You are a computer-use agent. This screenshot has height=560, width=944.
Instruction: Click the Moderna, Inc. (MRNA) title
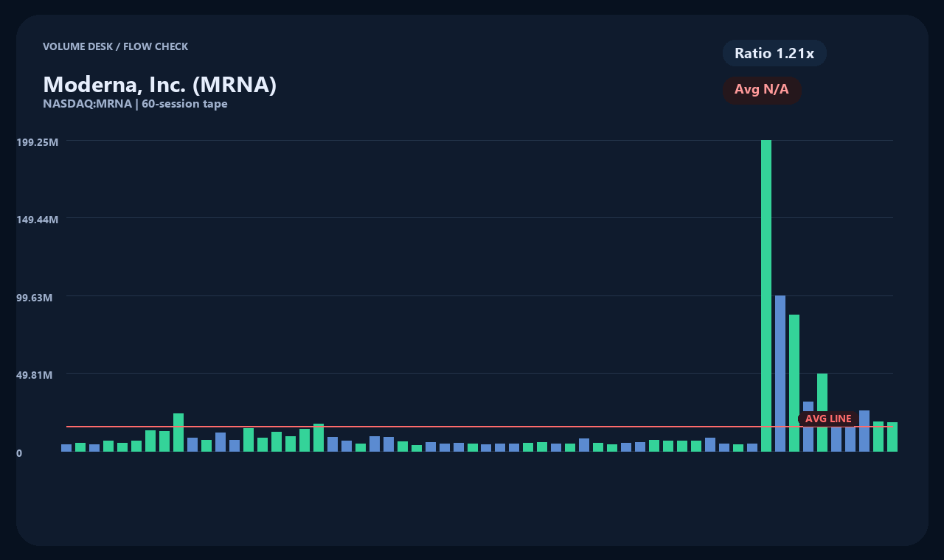coord(160,85)
